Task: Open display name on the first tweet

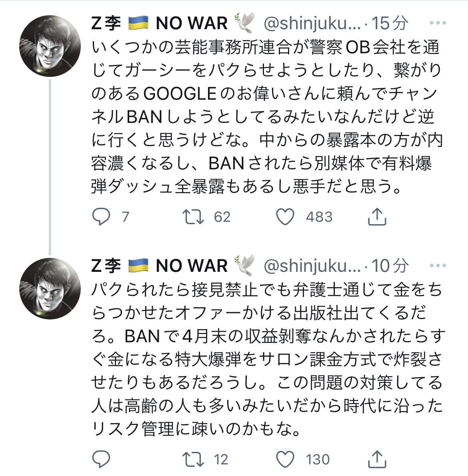Action: point(159,23)
